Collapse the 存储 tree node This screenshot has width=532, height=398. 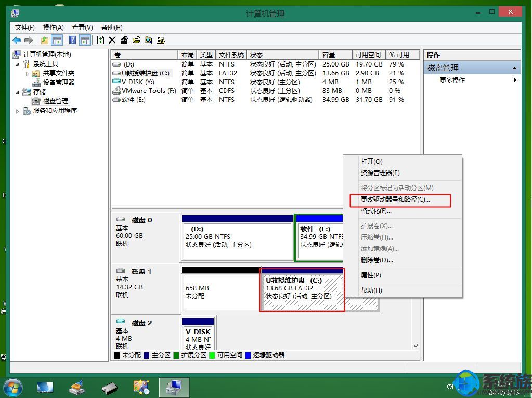[x=17, y=92]
